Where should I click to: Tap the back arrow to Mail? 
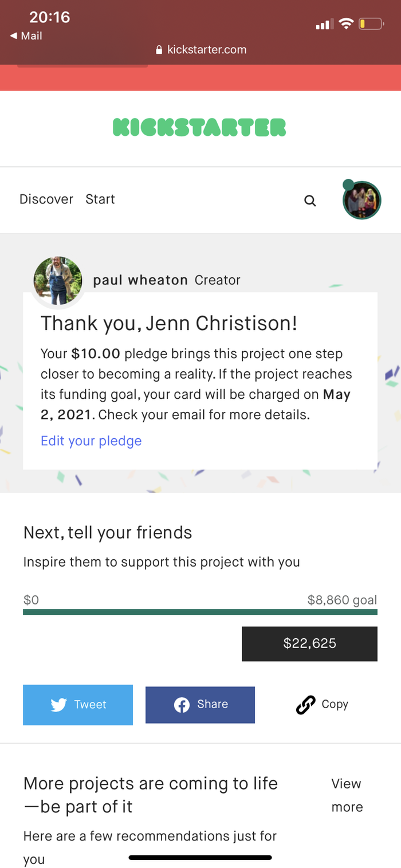click(13, 36)
